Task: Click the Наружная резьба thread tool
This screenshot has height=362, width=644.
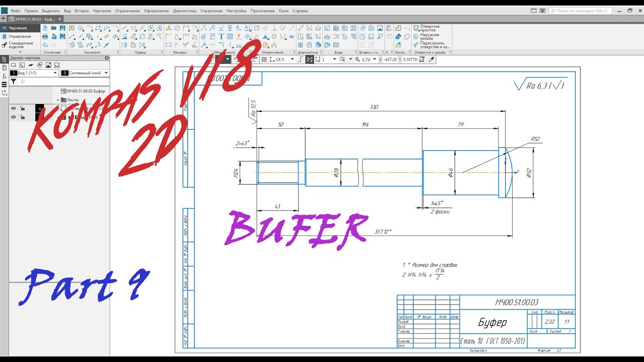Action: 427,36
